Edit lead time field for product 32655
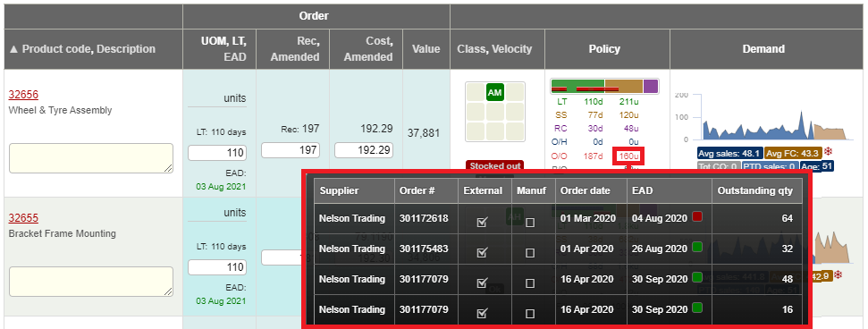 217,267
